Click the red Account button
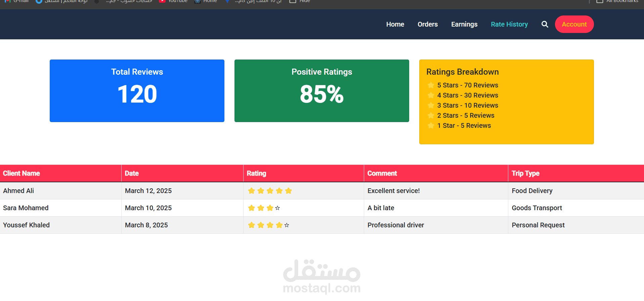This screenshot has height=301, width=644. 574,24
